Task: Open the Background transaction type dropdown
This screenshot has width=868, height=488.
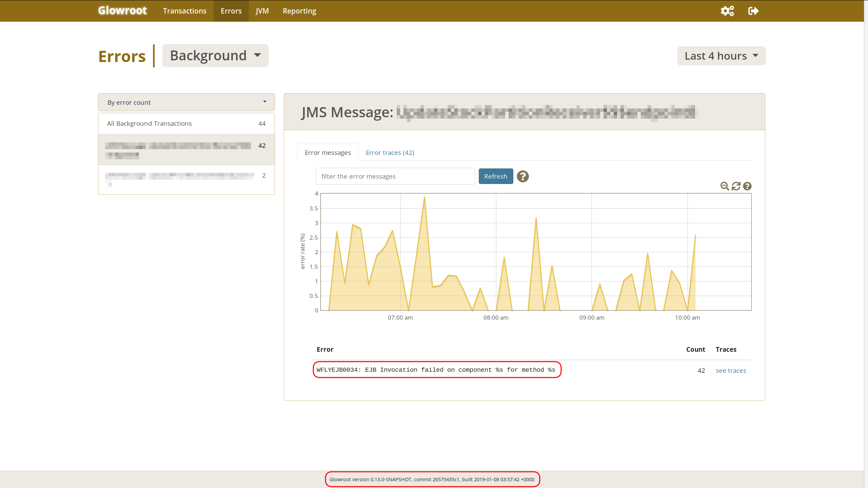Action: coord(215,55)
